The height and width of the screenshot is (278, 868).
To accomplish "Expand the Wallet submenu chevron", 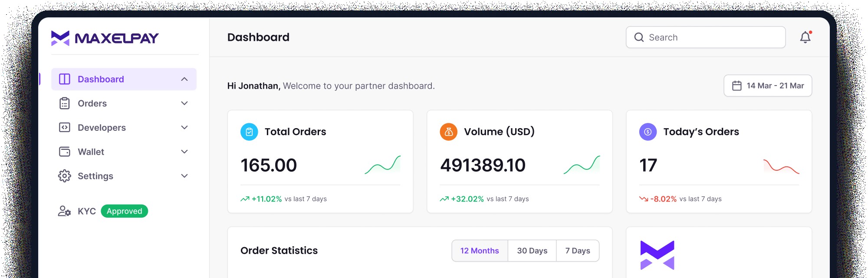I will pyautogui.click(x=184, y=152).
